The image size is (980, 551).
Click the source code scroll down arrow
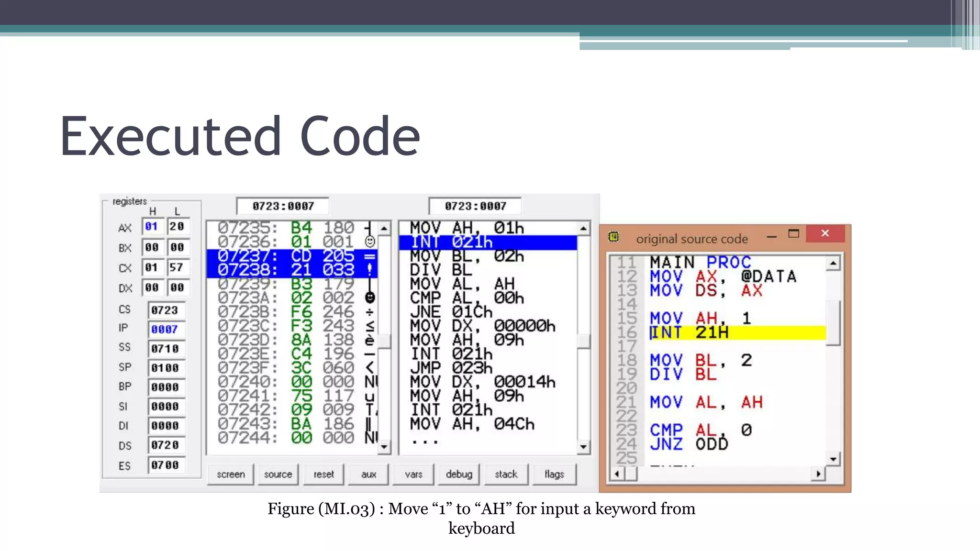(x=833, y=459)
